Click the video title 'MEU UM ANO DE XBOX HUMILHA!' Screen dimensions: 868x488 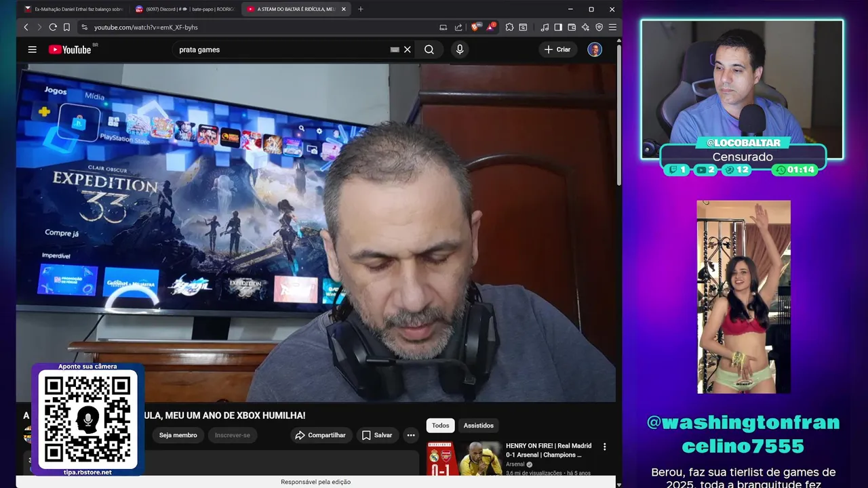pyautogui.click(x=235, y=415)
